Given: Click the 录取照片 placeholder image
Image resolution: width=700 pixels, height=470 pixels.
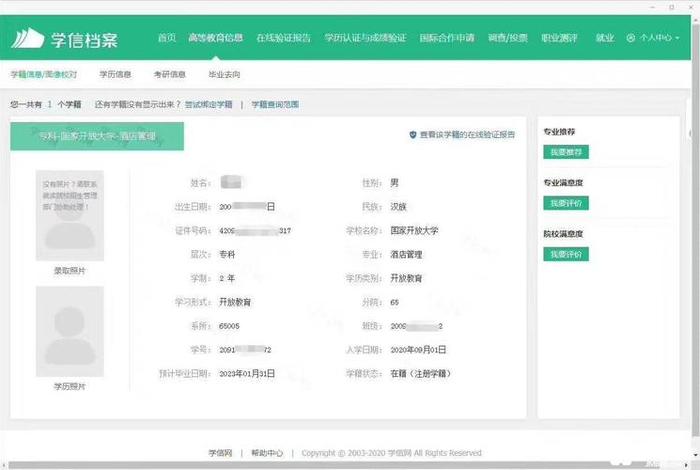Looking at the screenshot, I should 70,215.
